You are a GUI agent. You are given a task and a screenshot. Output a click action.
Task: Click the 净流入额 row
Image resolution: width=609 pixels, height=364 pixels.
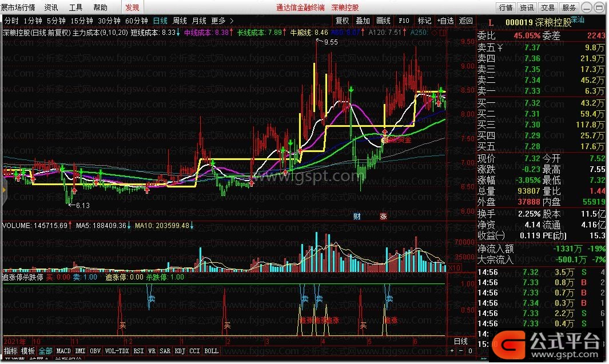[x=542, y=249]
